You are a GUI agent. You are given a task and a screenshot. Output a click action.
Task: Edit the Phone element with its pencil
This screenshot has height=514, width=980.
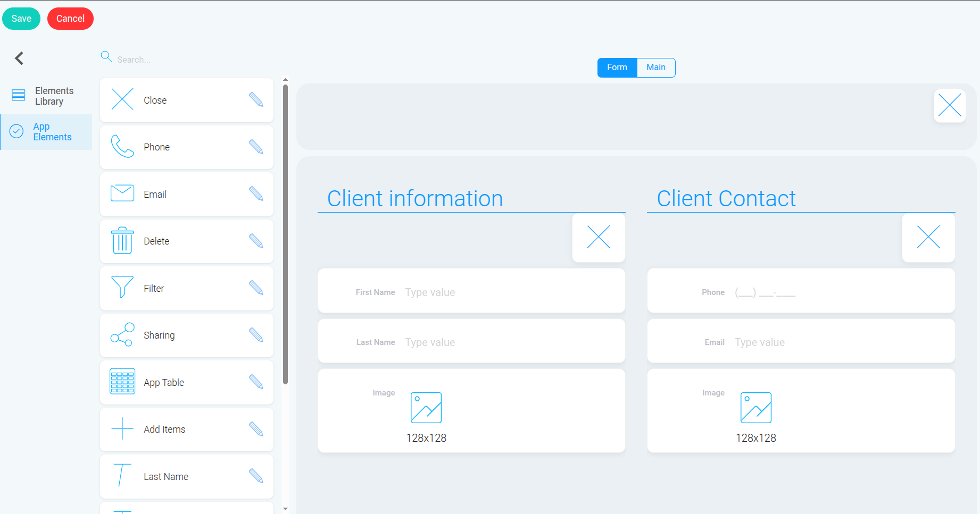pyautogui.click(x=256, y=147)
